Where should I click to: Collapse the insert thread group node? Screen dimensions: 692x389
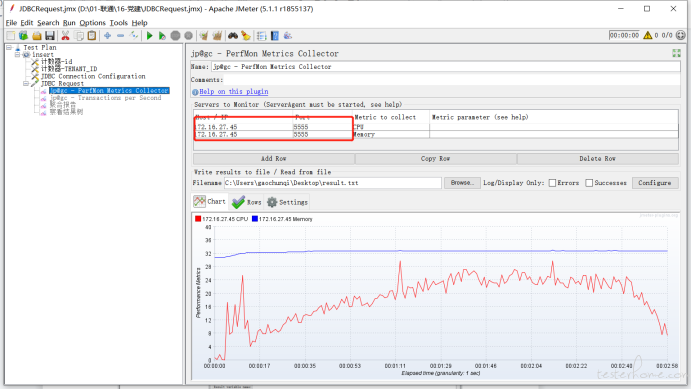[x=18, y=54]
